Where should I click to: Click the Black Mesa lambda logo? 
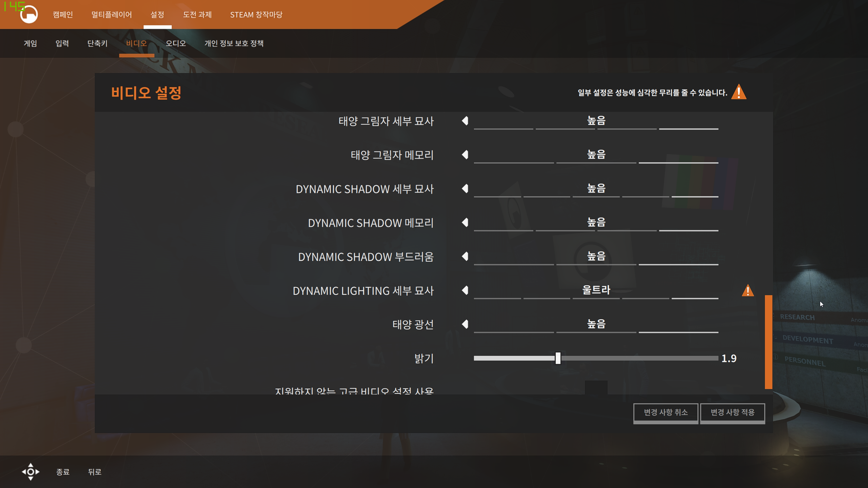pyautogui.click(x=29, y=14)
